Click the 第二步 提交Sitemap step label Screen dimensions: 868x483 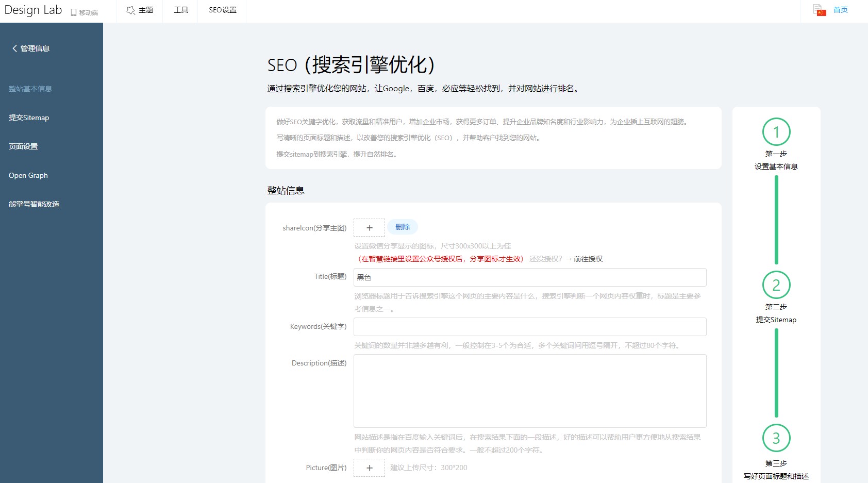[776, 313]
